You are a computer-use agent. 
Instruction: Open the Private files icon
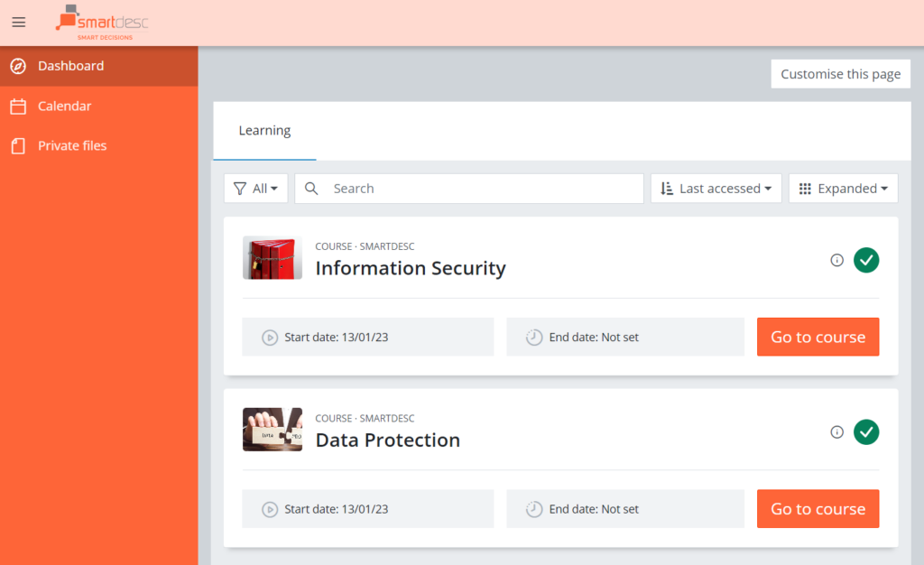click(x=18, y=145)
